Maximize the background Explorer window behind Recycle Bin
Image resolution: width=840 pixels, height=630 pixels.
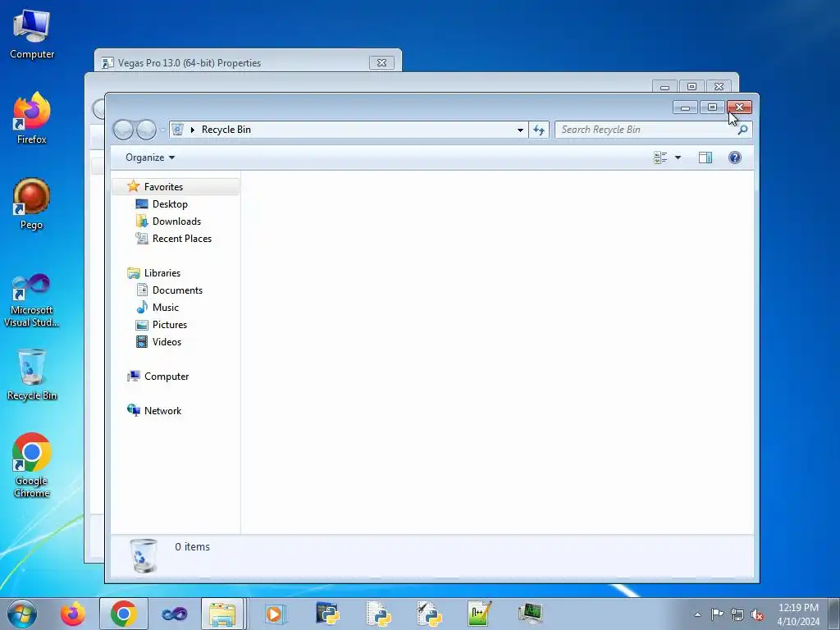[692, 87]
